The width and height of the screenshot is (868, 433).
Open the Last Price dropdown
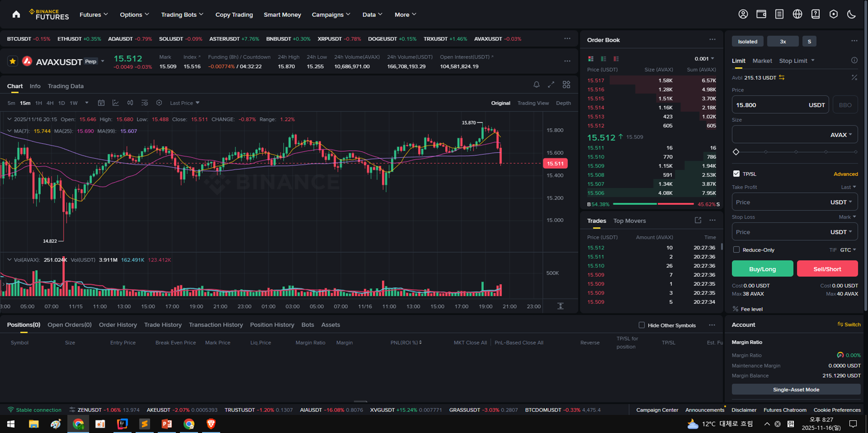185,103
